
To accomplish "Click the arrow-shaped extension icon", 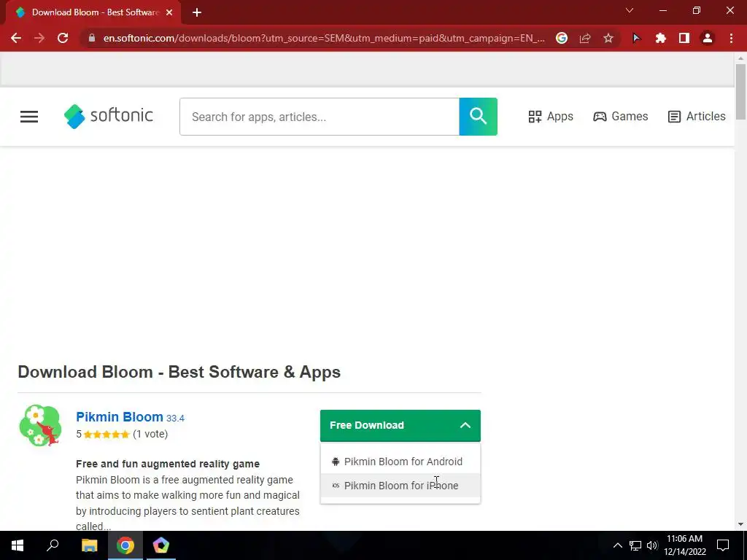I will pos(636,38).
